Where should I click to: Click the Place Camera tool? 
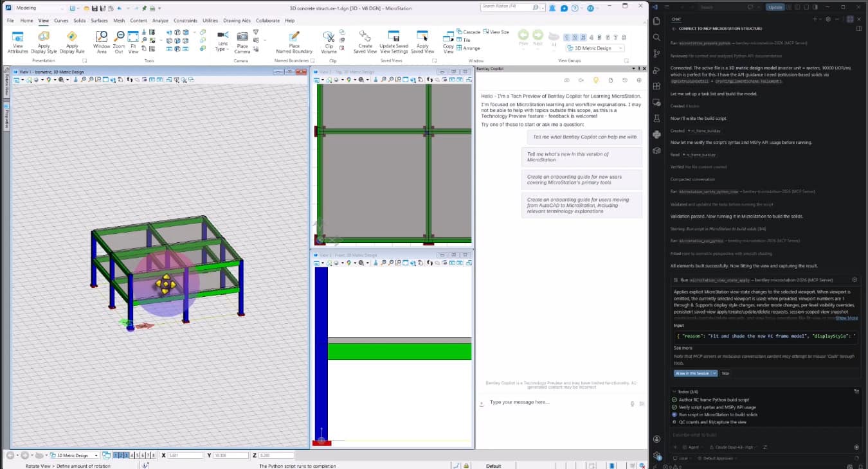242,42
